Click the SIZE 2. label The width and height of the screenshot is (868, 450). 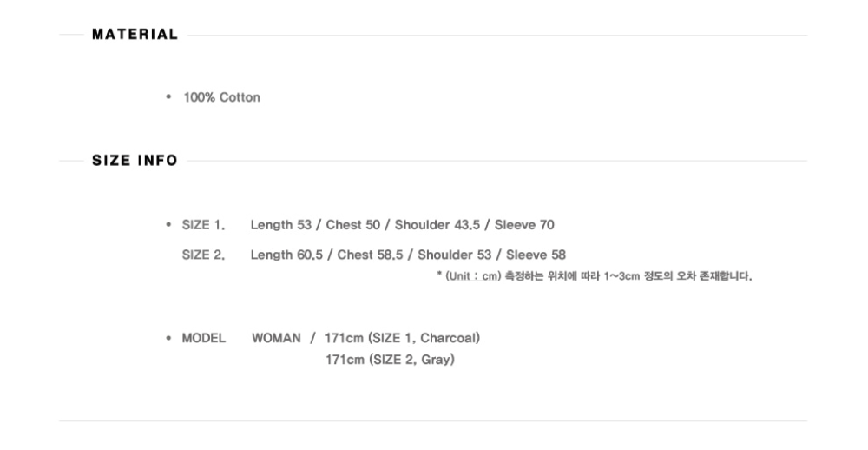[203, 255]
